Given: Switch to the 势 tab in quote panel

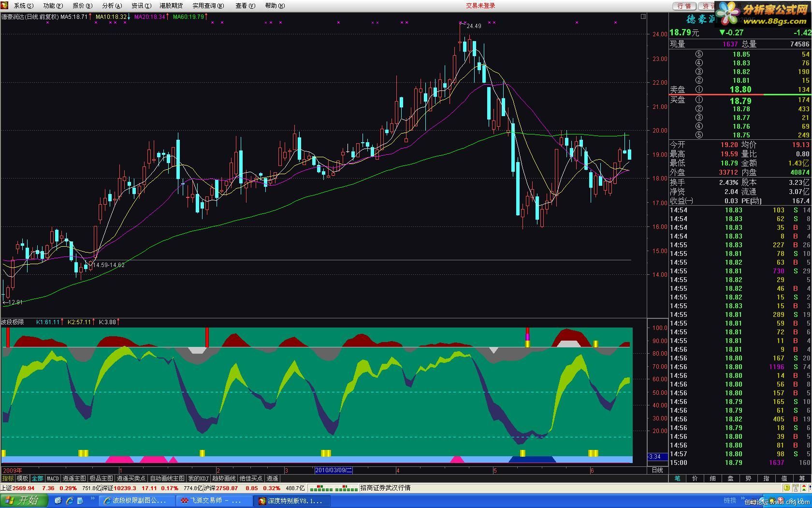Looking at the screenshot, I should pyautogui.click(x=749, y=478).
